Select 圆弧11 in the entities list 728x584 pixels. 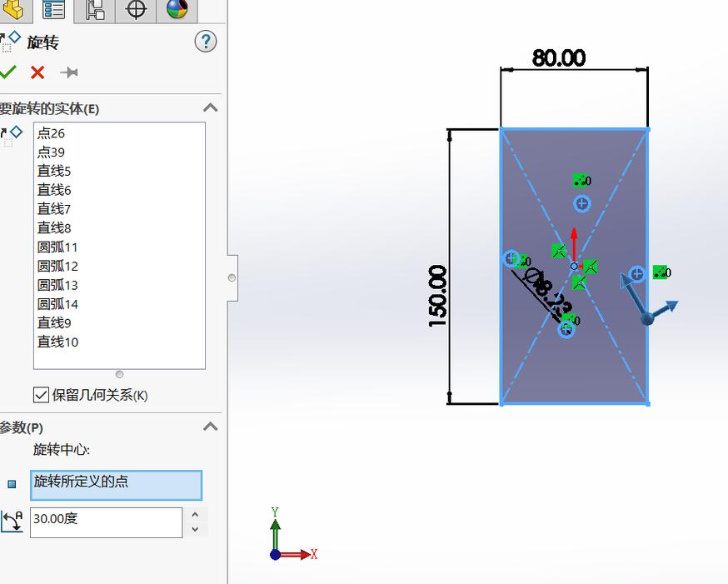57,247
